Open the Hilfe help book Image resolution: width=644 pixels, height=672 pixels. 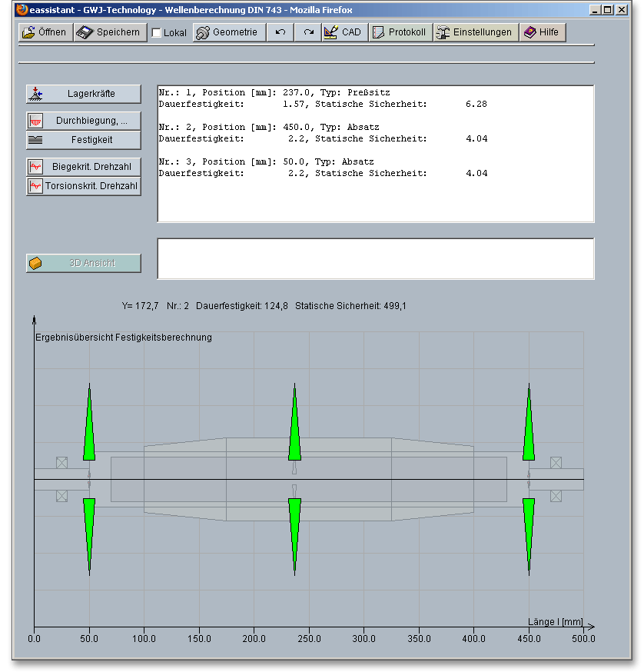click(x=542, y=32)
